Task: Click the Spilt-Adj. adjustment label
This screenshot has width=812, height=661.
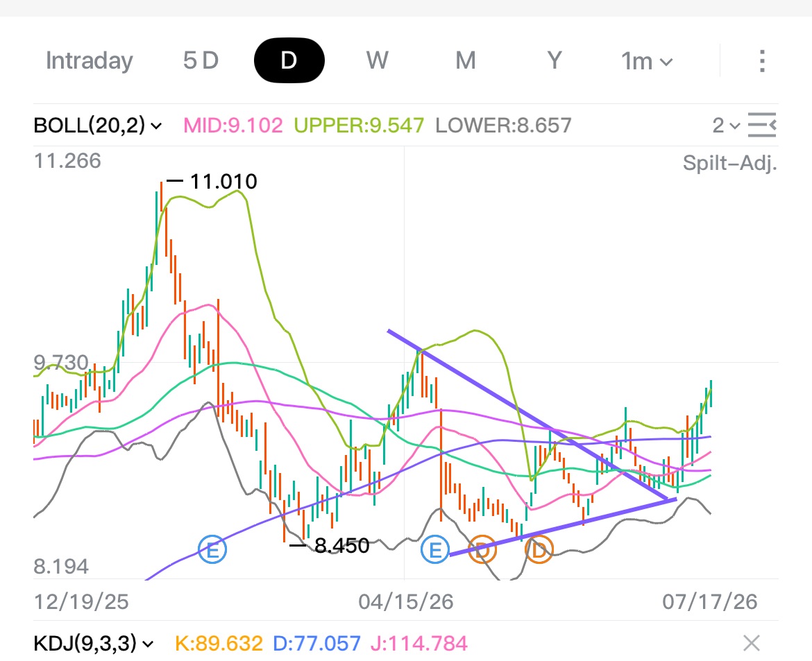Action: point(729,162)
